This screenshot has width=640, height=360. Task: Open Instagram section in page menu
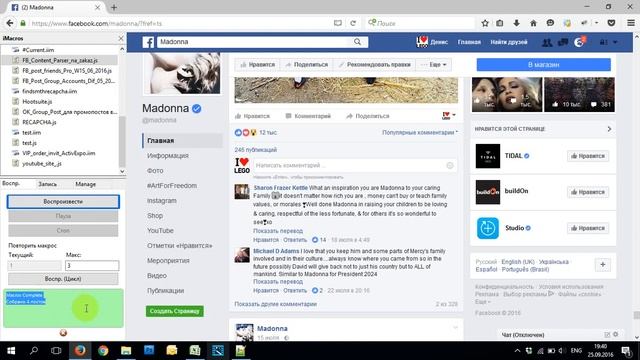pyautogui.click(x=162, y=201)
